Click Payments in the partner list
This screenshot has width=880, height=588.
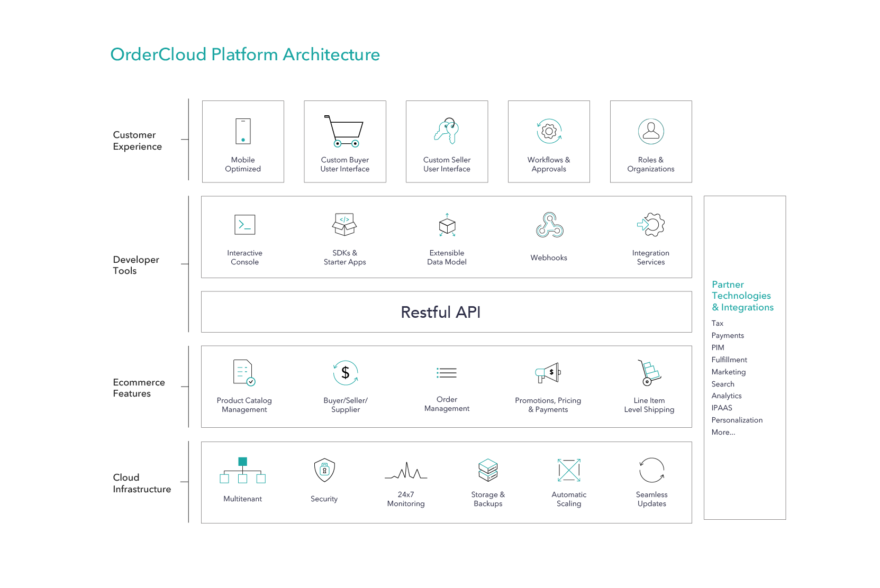pos(728,335)
